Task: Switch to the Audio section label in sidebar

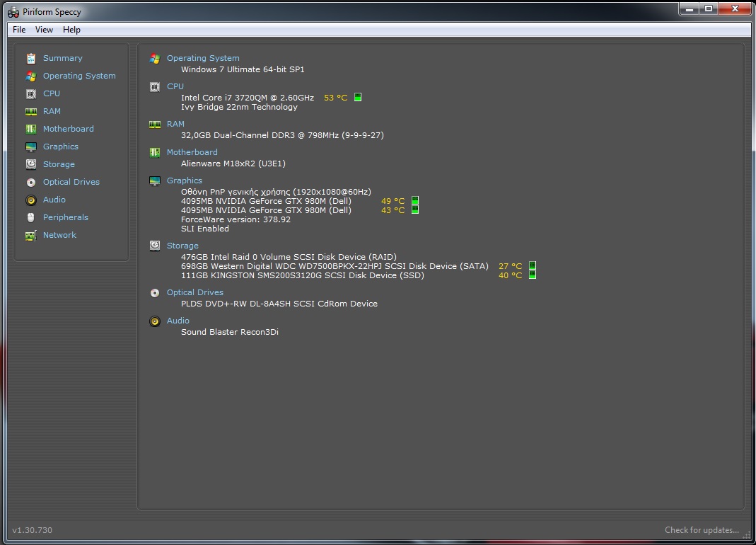Action: [54, 200]
